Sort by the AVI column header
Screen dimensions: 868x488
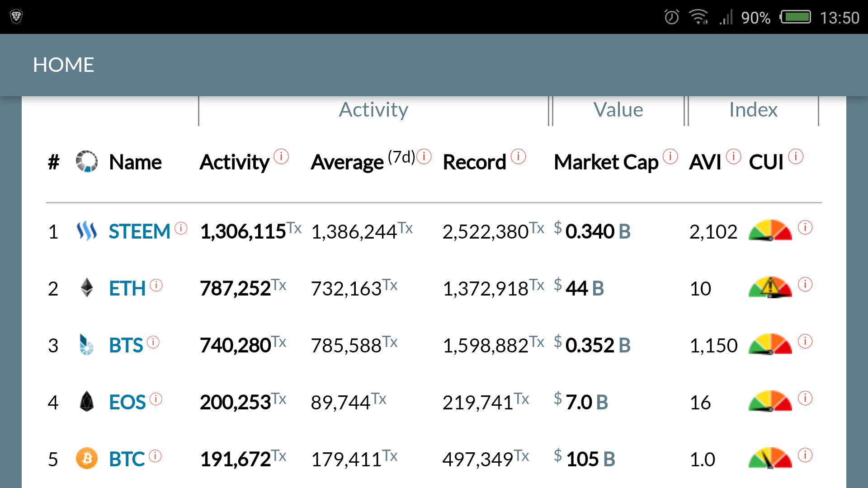705,162
